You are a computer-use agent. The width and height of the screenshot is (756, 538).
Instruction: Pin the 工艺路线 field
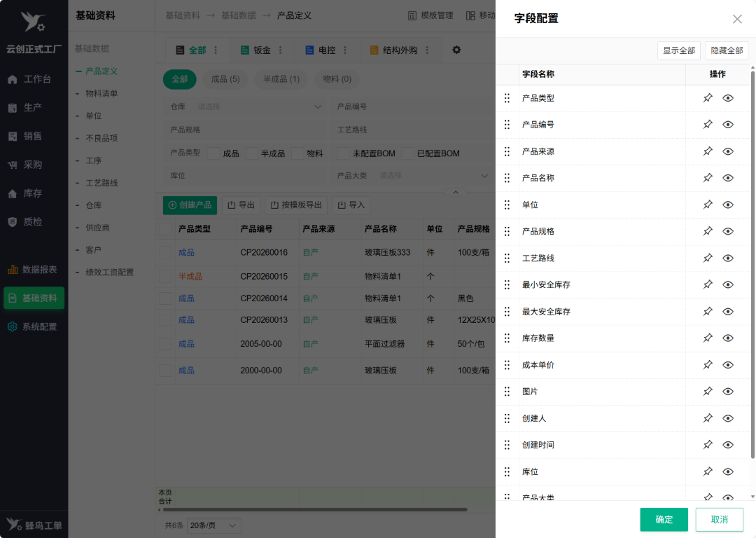coord(707,258)
